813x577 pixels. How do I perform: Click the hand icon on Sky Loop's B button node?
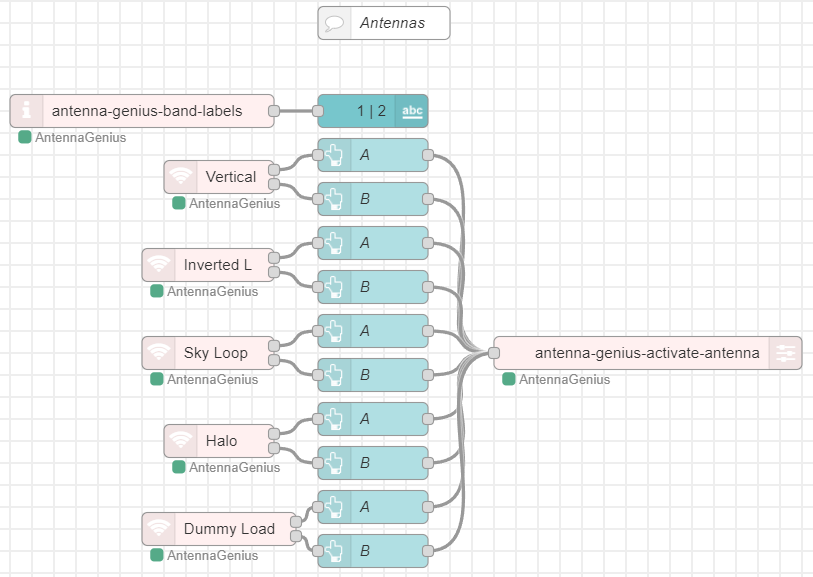point(334,375)
